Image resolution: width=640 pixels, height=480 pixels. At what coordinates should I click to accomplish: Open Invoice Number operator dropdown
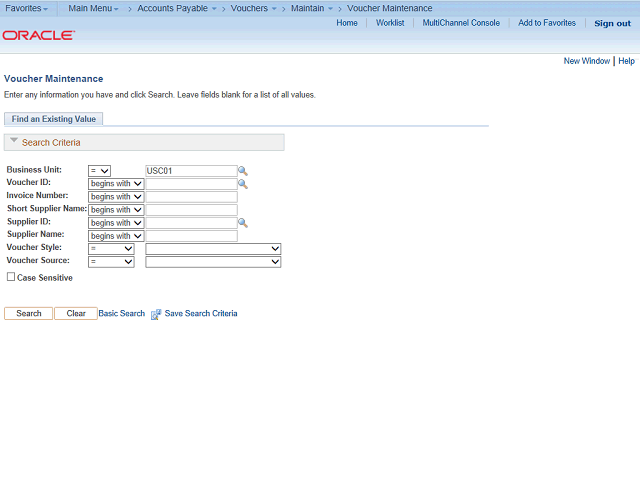pos(116,197)
